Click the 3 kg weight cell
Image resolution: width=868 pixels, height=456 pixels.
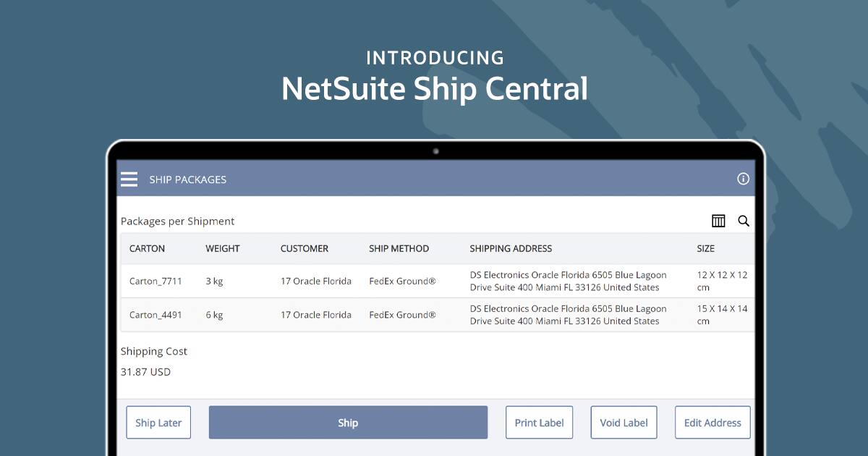coord(214,281)
